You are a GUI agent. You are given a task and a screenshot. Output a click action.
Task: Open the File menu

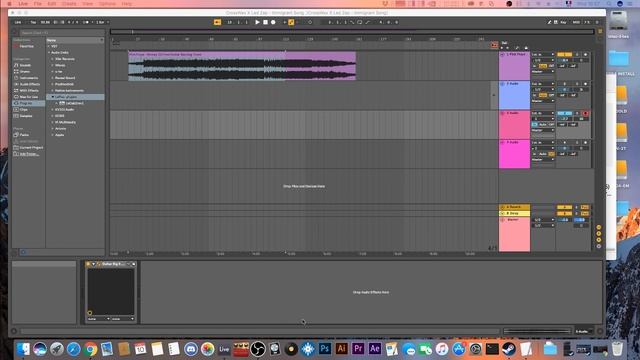click(38, 4)
